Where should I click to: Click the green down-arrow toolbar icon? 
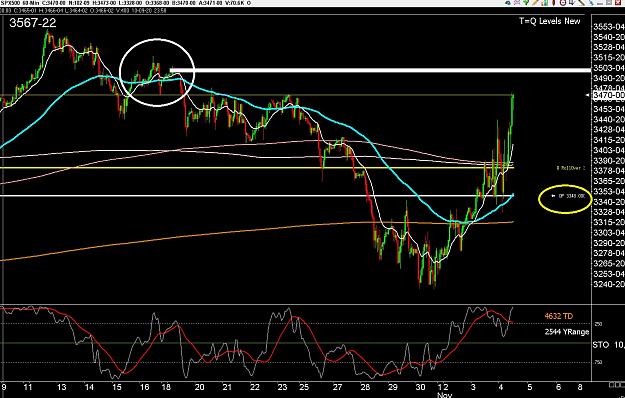coord(526,3)
